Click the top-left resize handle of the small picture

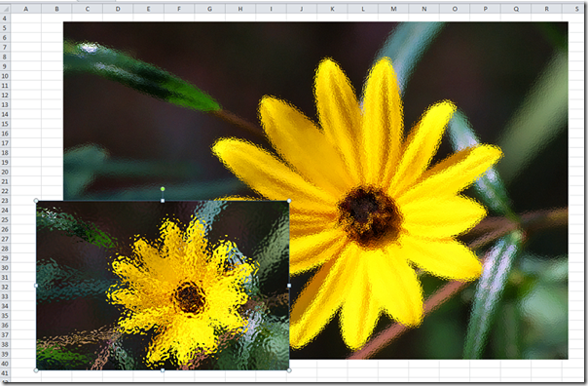[x=36, y=201]
